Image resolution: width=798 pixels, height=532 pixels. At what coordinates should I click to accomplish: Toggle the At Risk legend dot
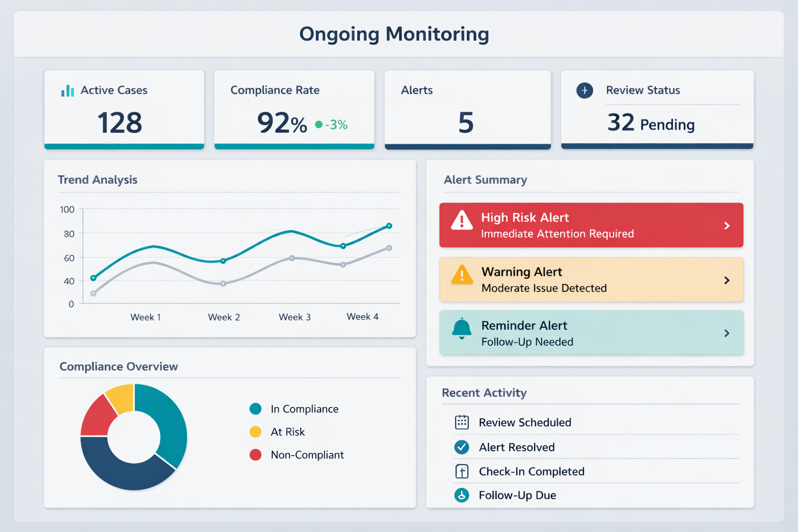(x=255, y=432)
